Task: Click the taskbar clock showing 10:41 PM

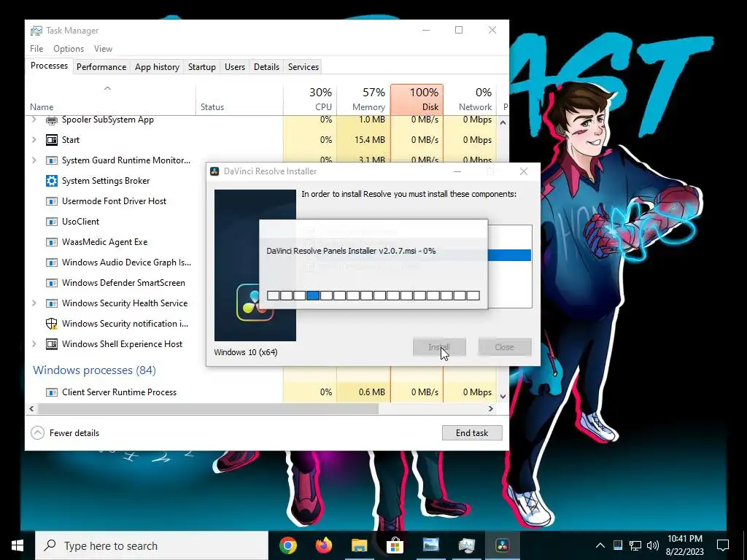Action: point(684,545)
